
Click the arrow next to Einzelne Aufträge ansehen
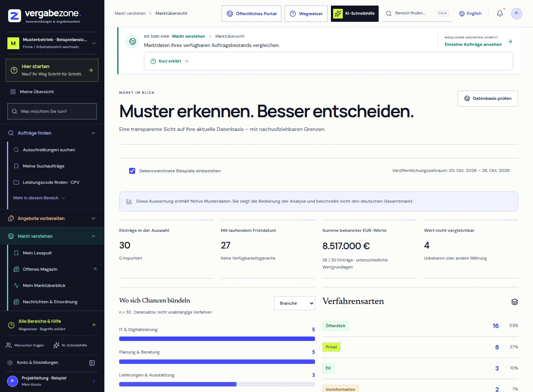click(x=510, y=41)
